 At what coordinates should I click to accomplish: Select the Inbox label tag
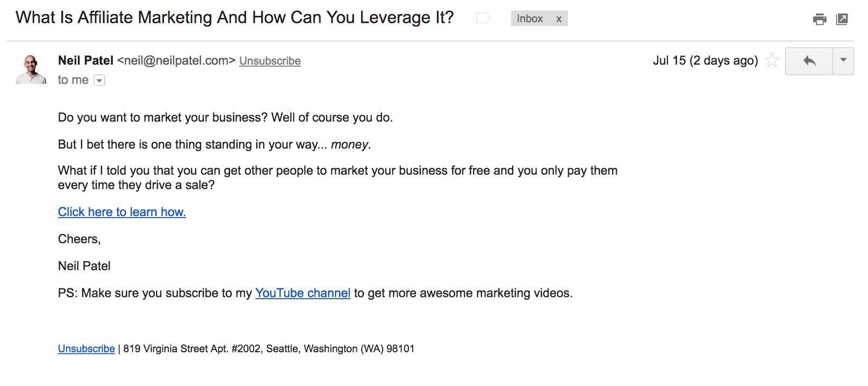(530, 19)
